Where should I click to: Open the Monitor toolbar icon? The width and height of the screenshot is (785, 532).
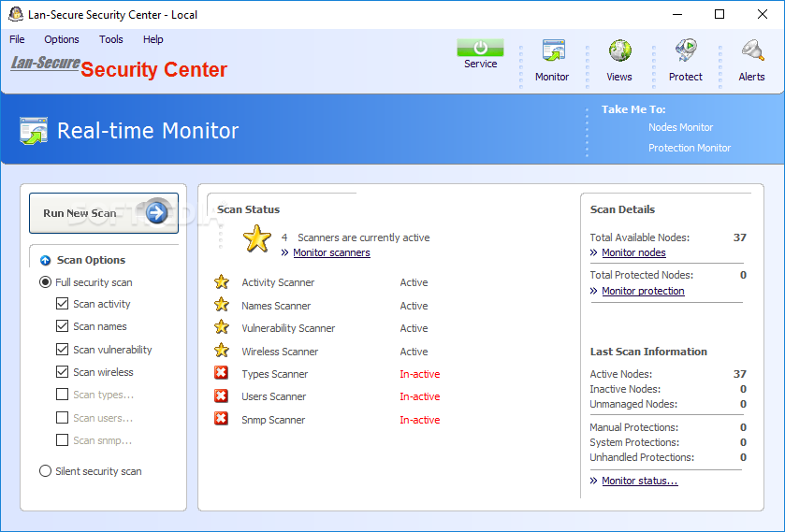pyautogui.click(x=553, y=50)
